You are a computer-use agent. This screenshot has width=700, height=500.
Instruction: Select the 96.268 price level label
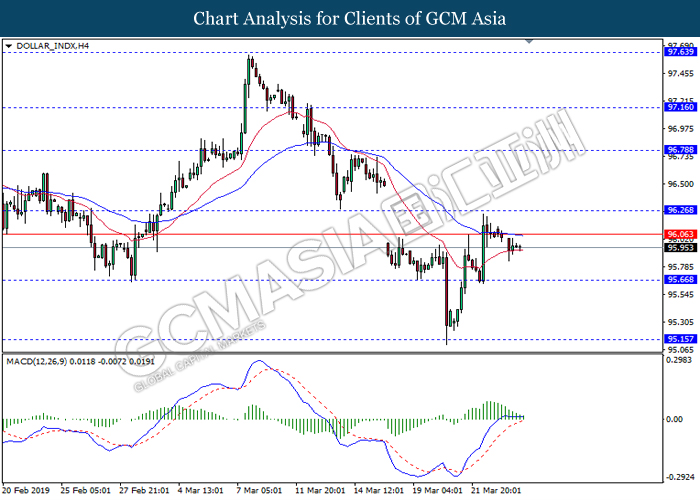tap(680, 210)
